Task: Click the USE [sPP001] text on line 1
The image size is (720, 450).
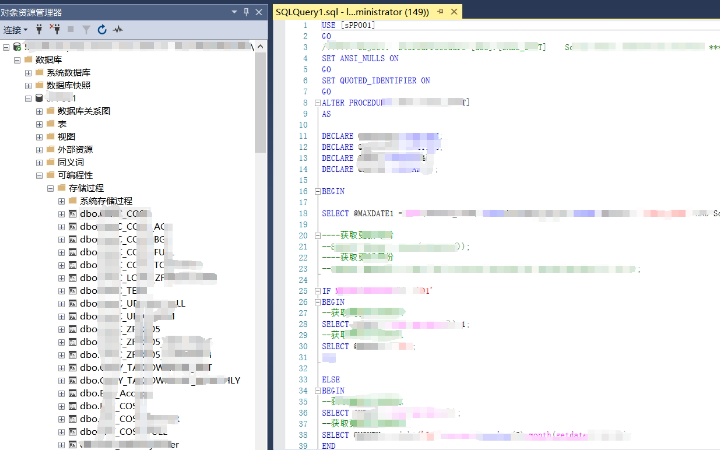Action: click(348, 25)
